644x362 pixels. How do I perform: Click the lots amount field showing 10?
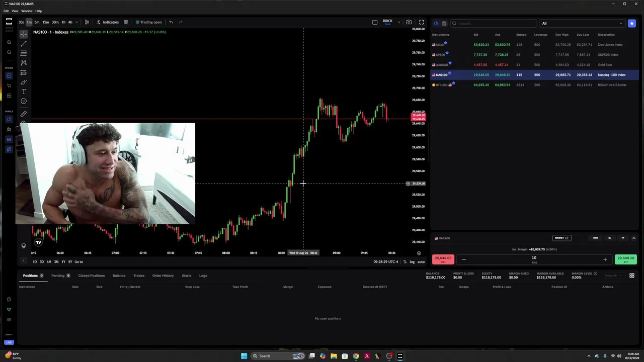click(x=534, y=258)
